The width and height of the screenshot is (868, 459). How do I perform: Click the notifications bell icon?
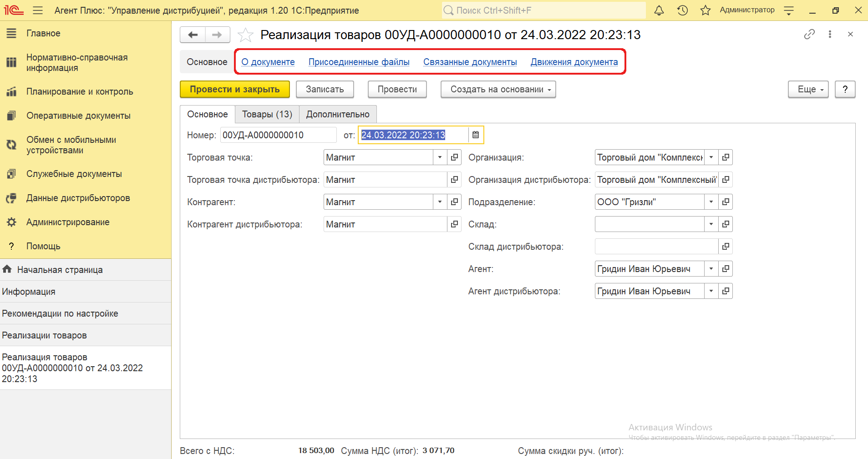pyautogui.click(x=659, y=10)
